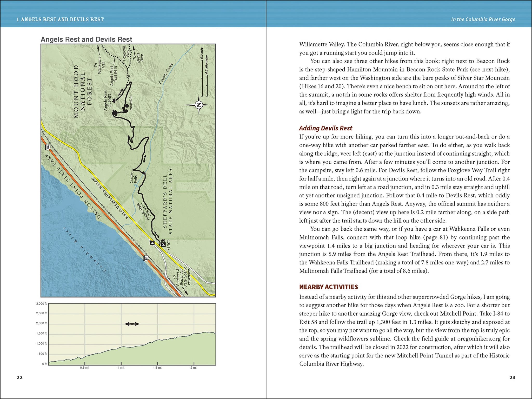Click the upper I-84 highway shield
532x399 pixels.
[48, 147]
